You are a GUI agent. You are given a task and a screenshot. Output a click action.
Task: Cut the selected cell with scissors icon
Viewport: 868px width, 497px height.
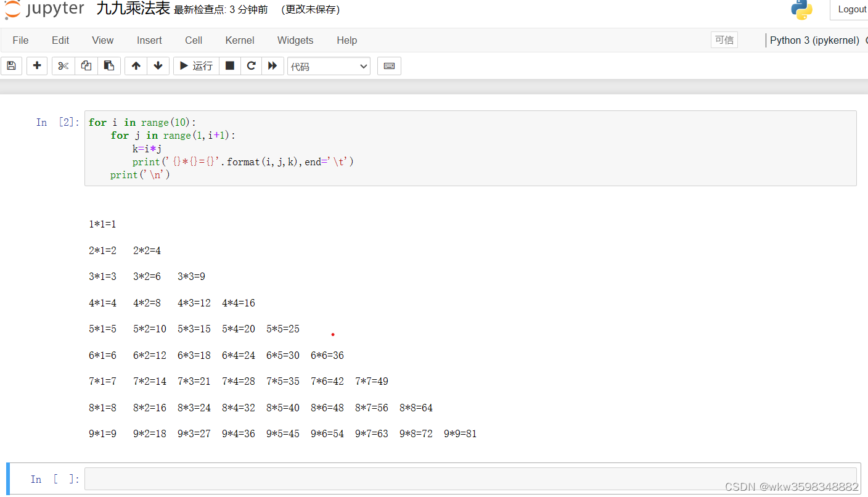tap(62, 66)
